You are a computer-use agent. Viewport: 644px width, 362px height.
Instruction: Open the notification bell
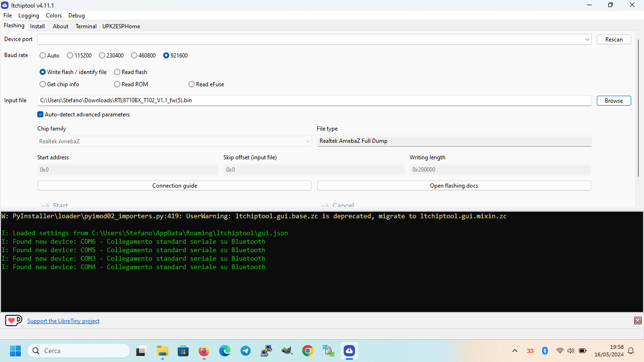(x=631, y=351)
